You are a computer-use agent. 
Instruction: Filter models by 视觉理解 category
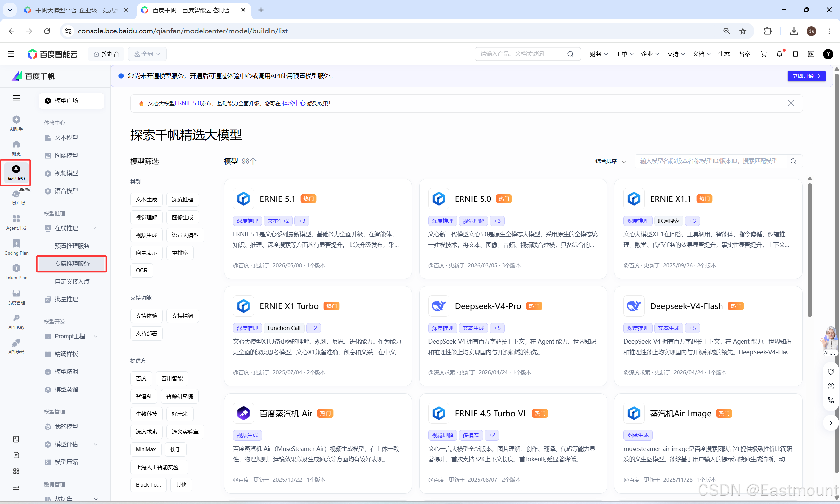coord(146,217)
